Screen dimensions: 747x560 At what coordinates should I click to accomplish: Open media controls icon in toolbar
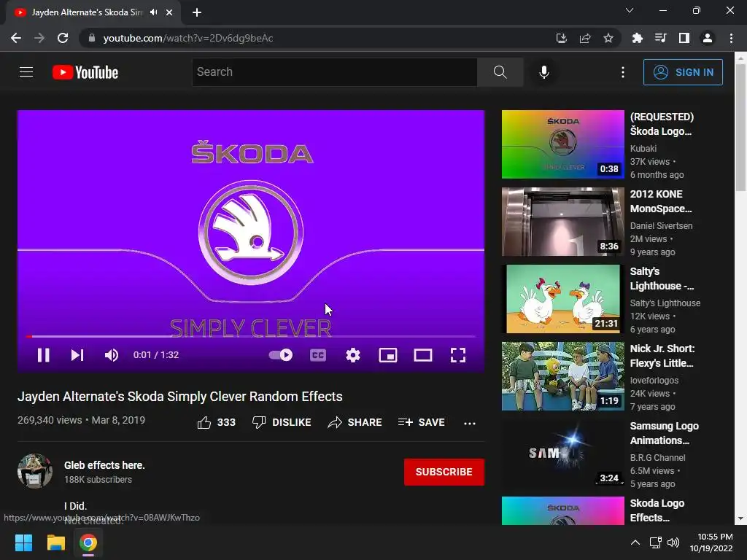(660, 38)
